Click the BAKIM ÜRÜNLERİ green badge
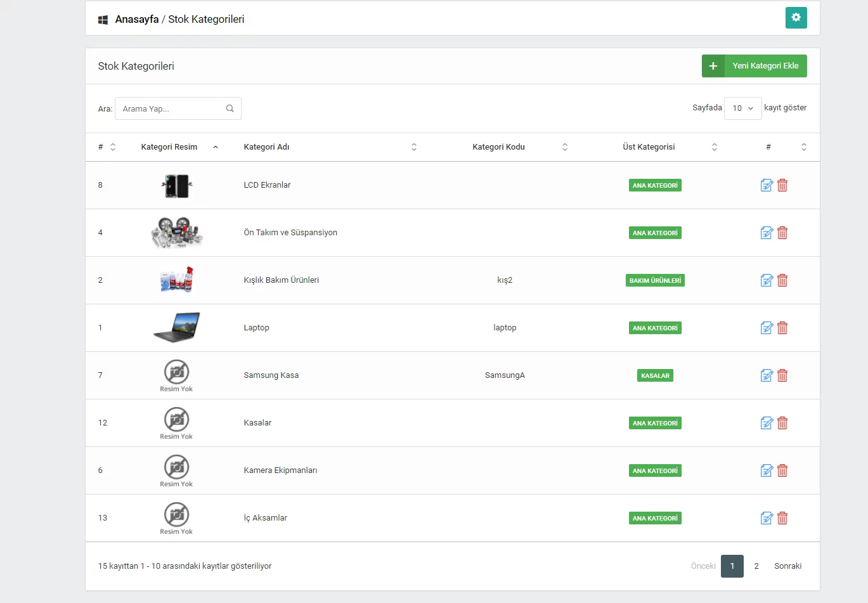This screenshot has height=603, width=868. (655, 280)
